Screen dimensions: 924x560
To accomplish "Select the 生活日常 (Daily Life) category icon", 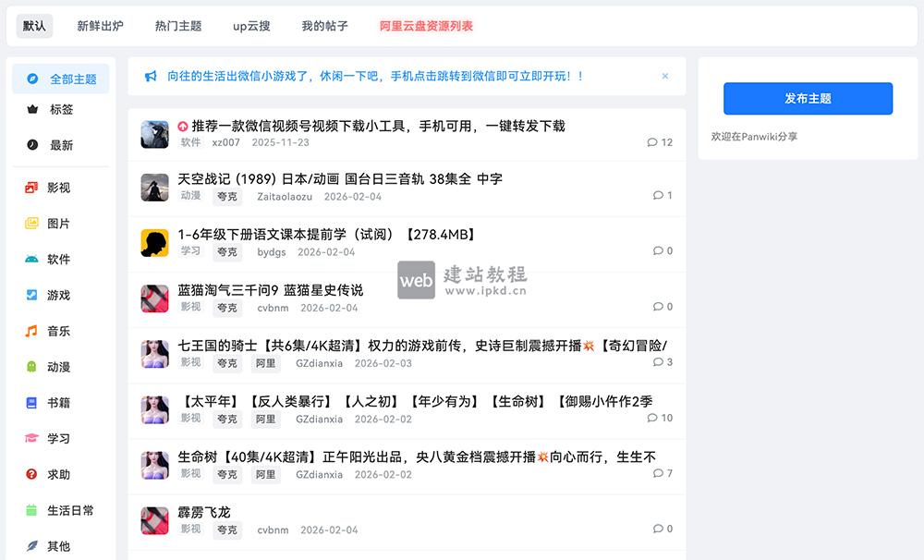I will pyautogui.click(x=31, y=510).
